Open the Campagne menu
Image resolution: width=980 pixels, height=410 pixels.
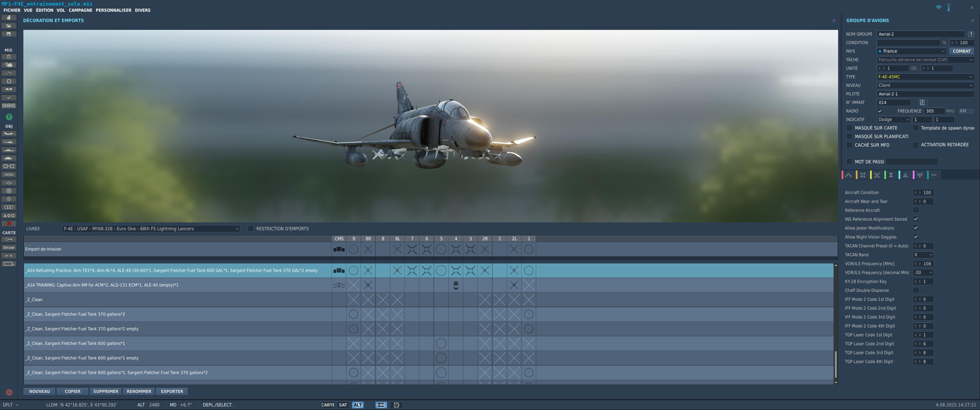click(80, 10)
